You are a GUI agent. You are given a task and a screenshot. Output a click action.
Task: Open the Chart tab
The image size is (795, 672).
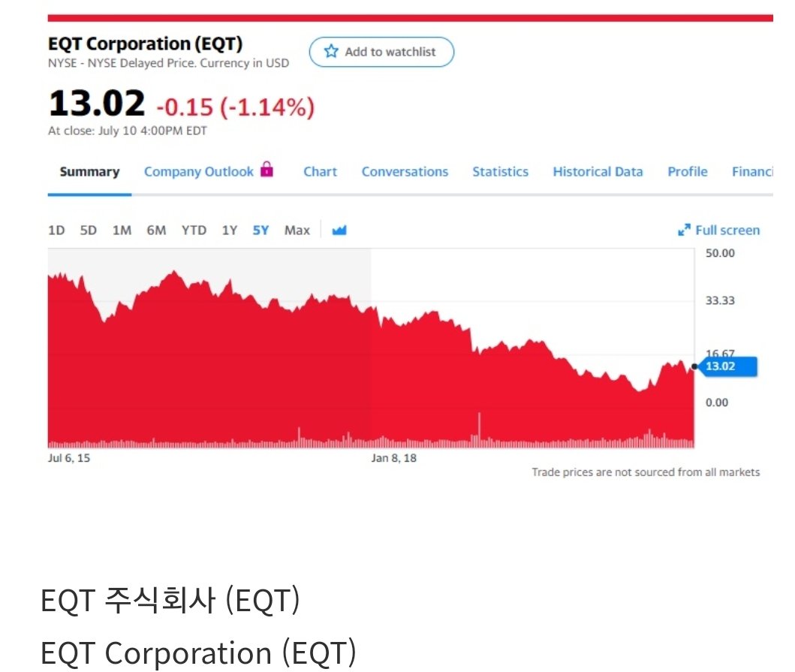[x=320, y=172]
